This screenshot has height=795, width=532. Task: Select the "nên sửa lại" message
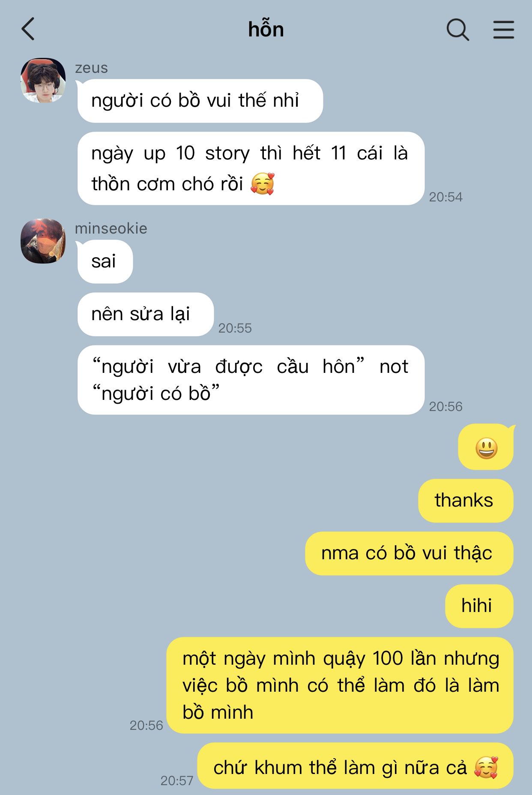(146, 314)
